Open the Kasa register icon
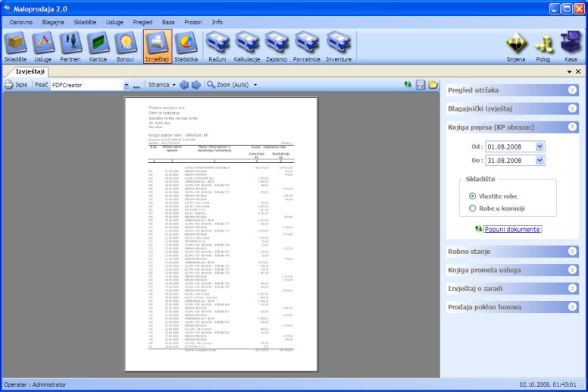Viewport: 588px width, 392px height. tap(570, 46)
